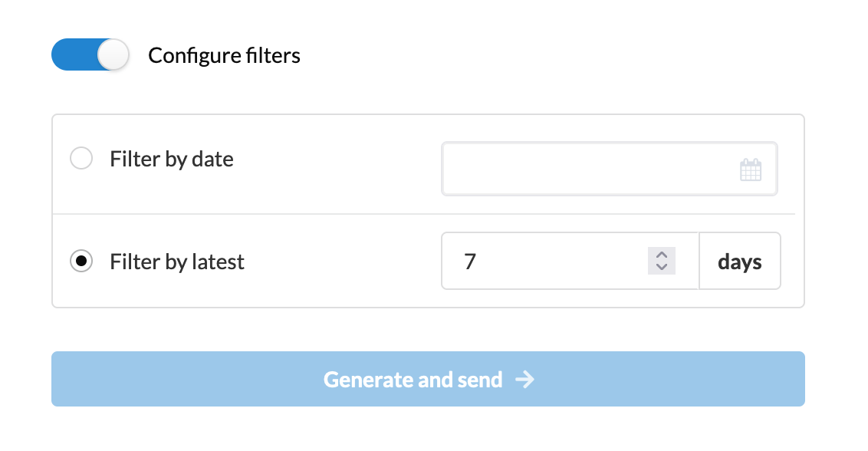The image size is (868, 451).
Task: Click the gray stepper control beside 7
Action: pos(662,261)
